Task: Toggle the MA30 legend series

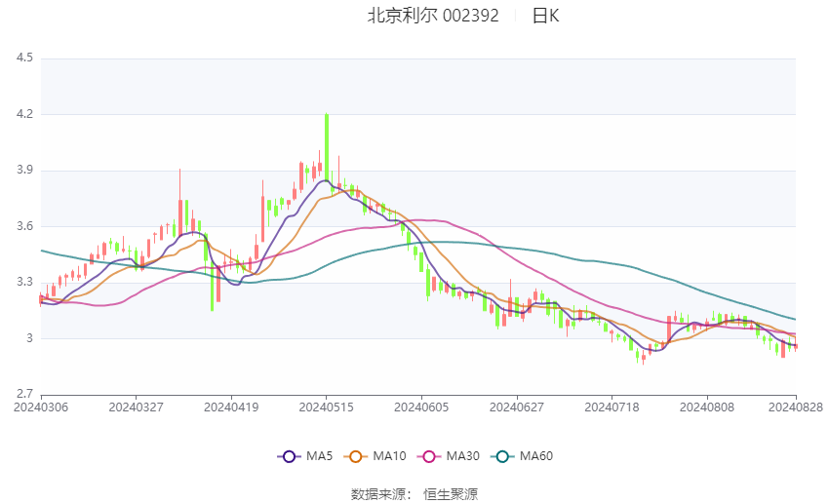Action: coord(449,456)
